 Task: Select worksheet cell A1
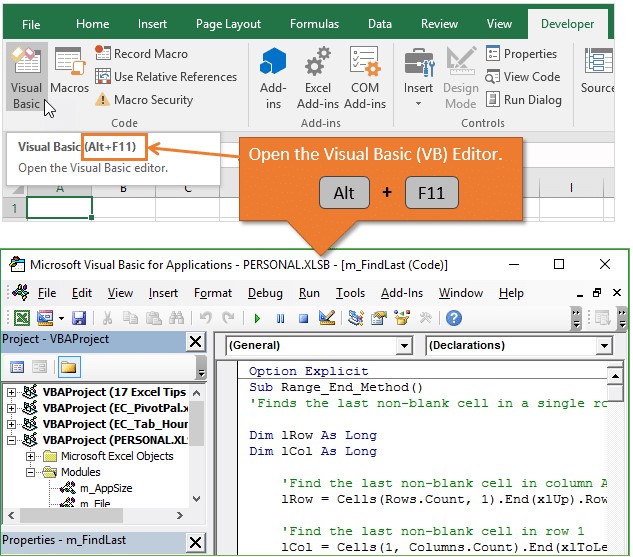pyautogui.click(x=59, y=208)
